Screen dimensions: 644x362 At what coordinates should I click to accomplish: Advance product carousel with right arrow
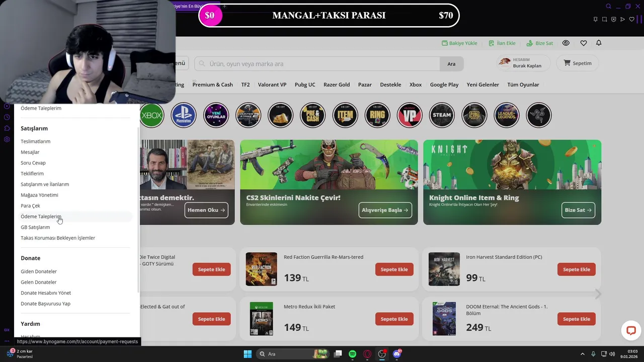click(598, 294)
